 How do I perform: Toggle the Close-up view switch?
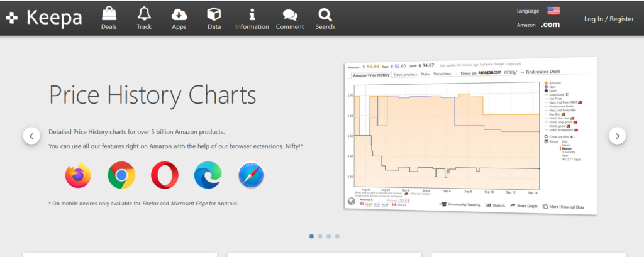point(572,137)
